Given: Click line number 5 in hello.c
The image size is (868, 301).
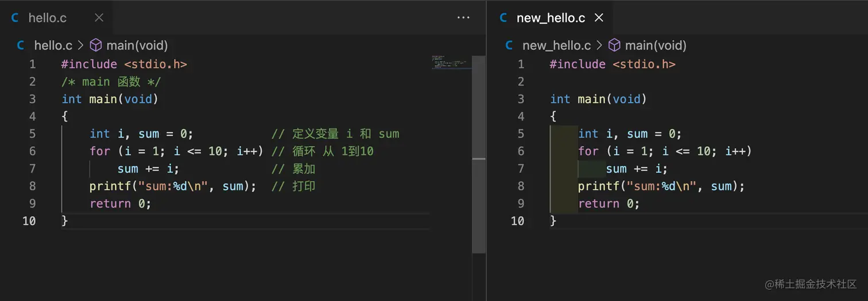Looking at the screenshot, I should [x=32, y=134].
